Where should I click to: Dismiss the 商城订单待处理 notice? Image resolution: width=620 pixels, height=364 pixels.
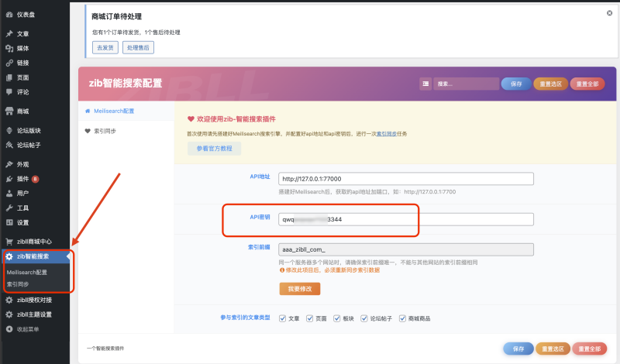(x=610, y=13)
